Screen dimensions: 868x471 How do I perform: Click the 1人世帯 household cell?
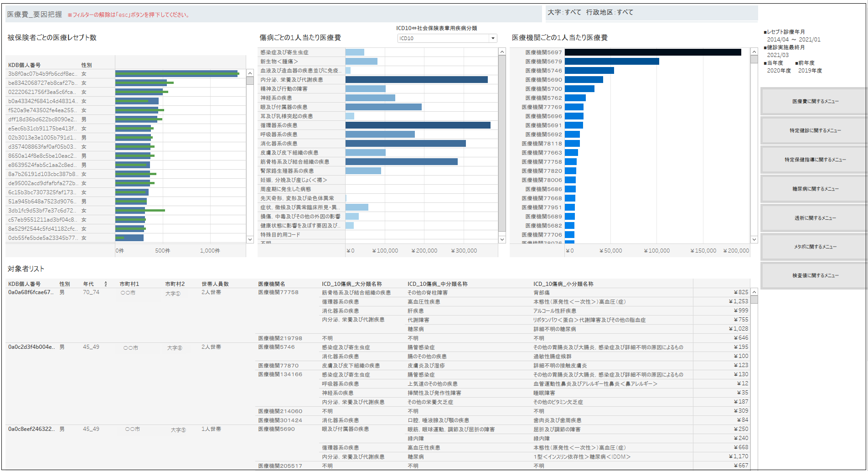click(211, 429)
